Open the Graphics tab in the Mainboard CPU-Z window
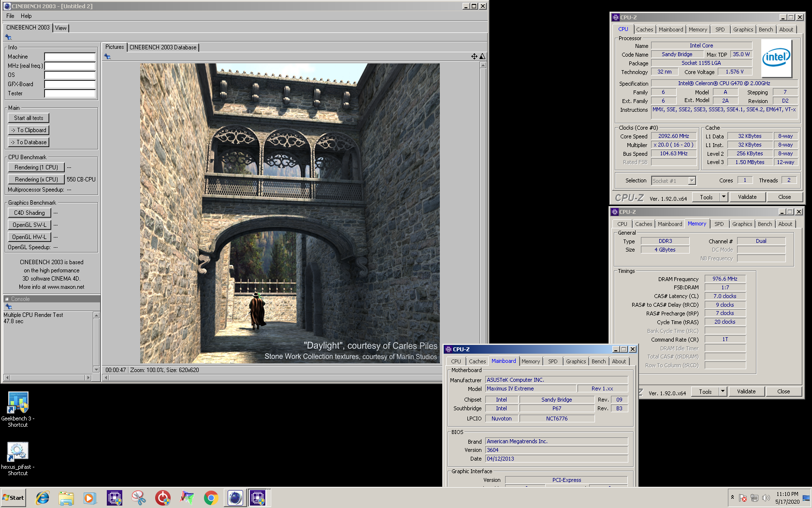 576,361
